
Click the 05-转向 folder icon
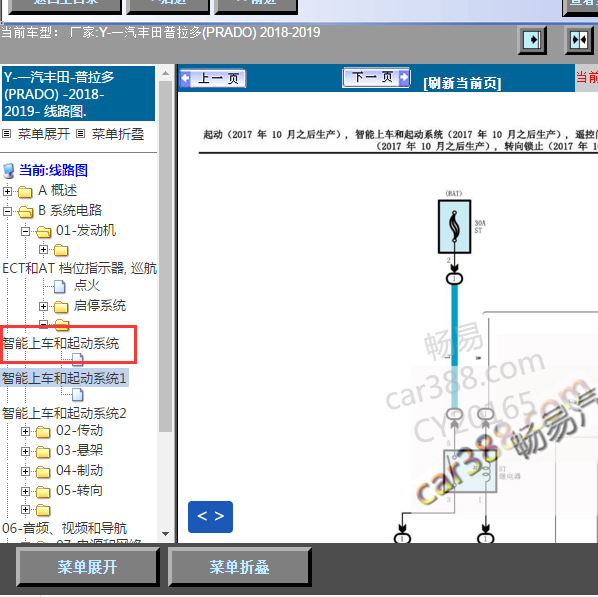pos(43,492)
